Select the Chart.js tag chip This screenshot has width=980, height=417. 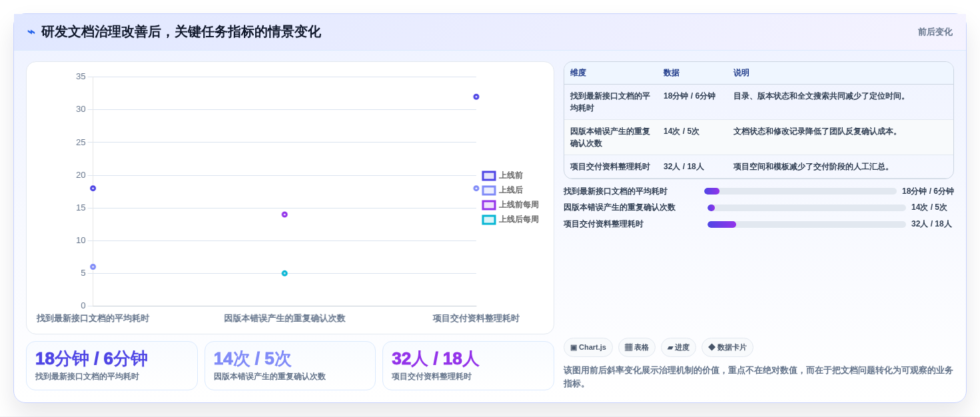coord(588,348)
